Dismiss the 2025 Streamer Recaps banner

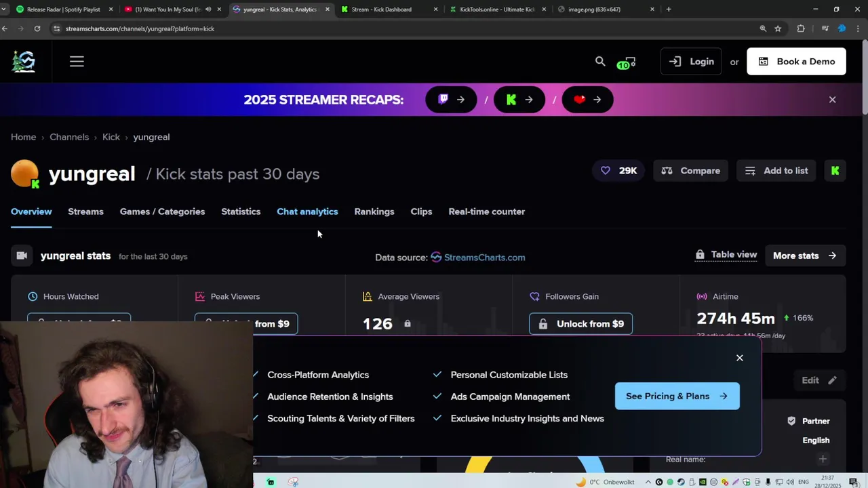[832, 100]
